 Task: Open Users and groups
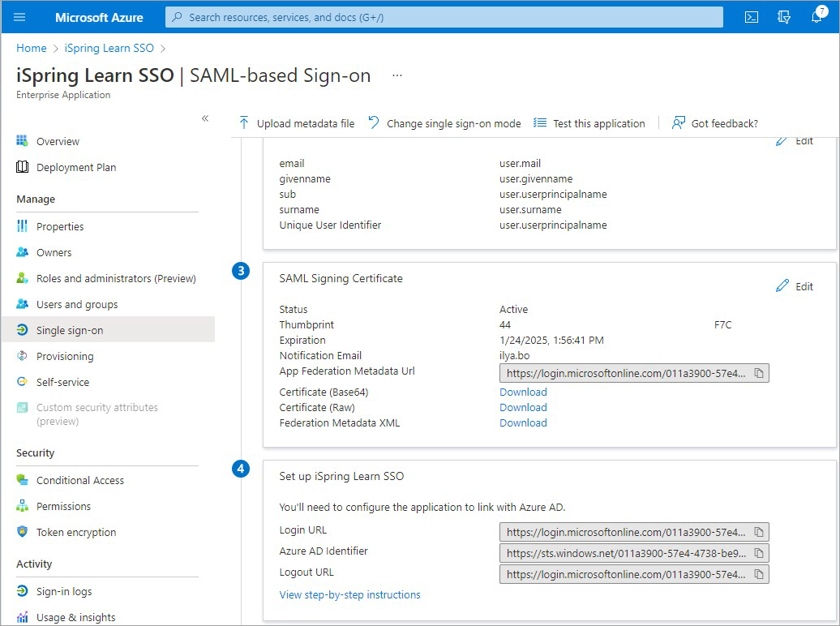click(77, 304)
